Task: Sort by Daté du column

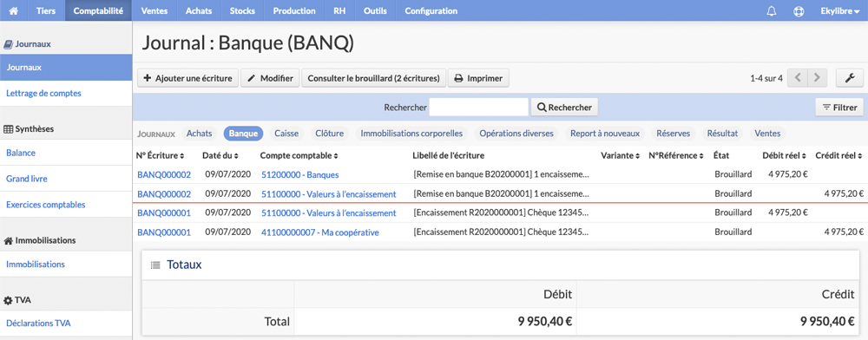Action: [x=220, y=156]
